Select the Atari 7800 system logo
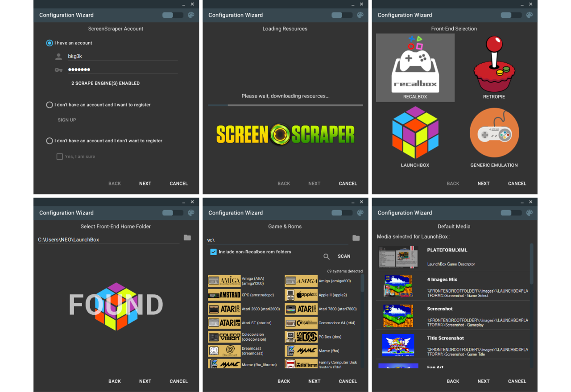The image size is (571, 392). click(x=301, y=309)
